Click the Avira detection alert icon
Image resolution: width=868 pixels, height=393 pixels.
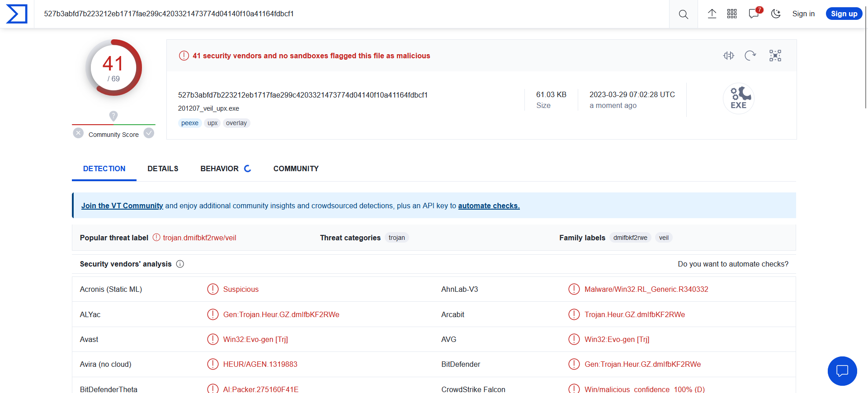[212, 364]
